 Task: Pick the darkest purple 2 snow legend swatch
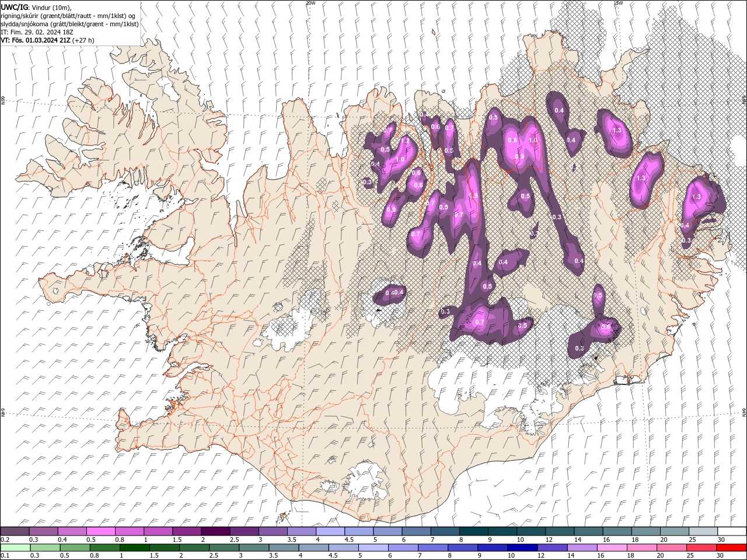click(215, 531)
